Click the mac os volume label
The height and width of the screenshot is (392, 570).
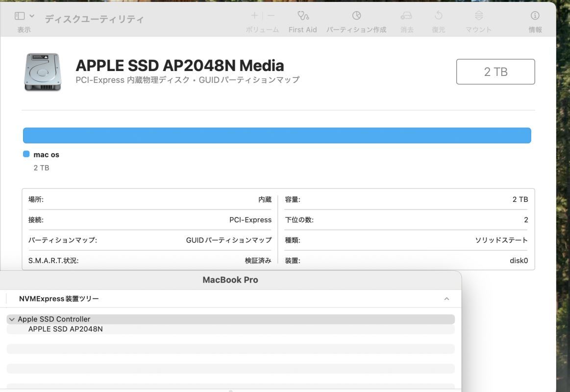[x=46, y=154]
